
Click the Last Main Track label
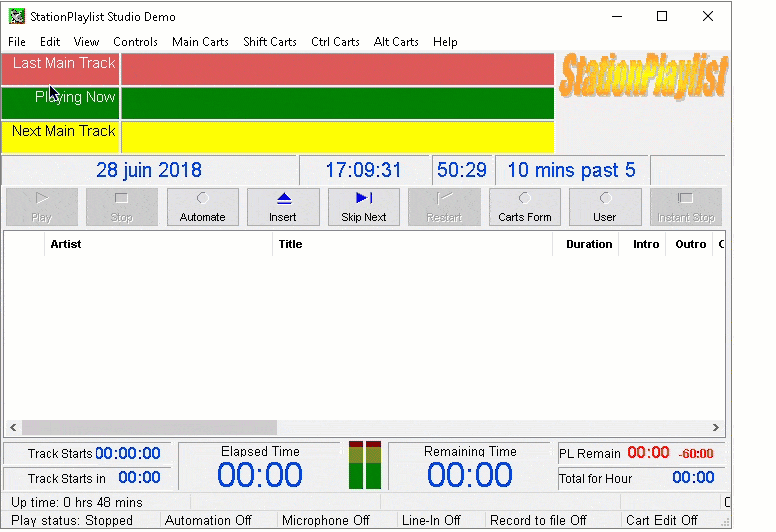pyautogui.click(x=61, y=69)
